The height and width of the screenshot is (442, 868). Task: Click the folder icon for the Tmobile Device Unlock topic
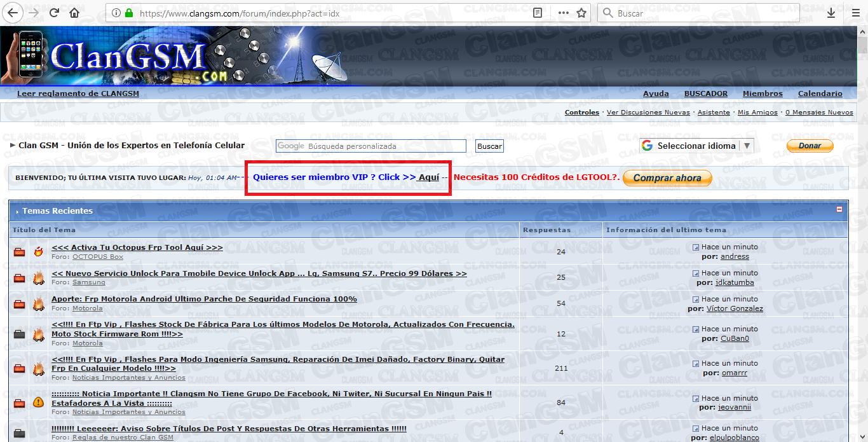tap(20, 278)
